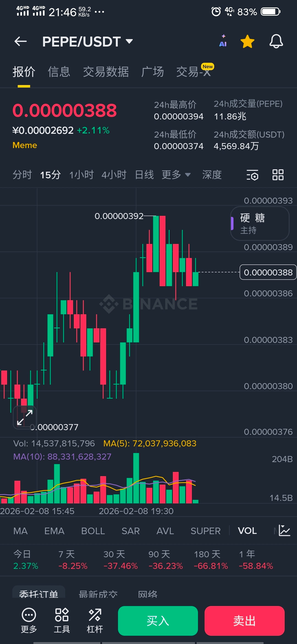Tap the main price 0.00000388
Viewport: 297px width, 644px height.
coord(65,111)
